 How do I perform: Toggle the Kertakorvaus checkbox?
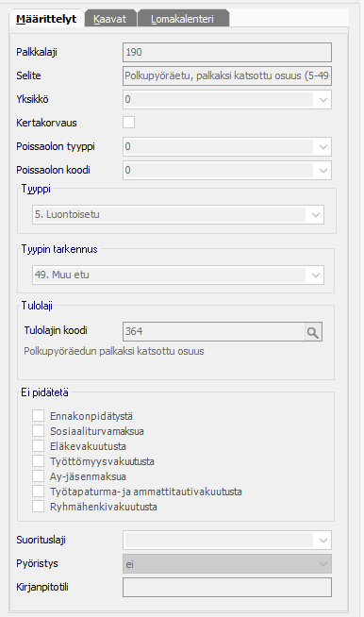pyautogui.click(x=128, y=123)
